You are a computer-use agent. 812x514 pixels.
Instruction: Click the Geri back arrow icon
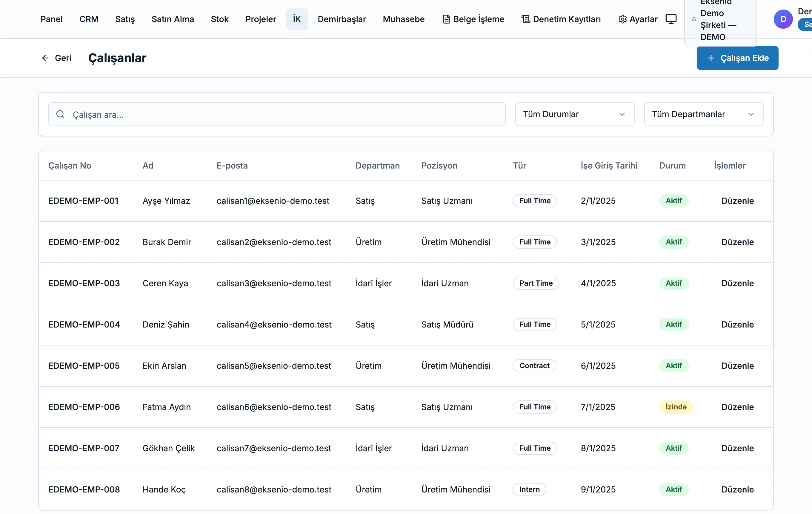pos(45,58)
